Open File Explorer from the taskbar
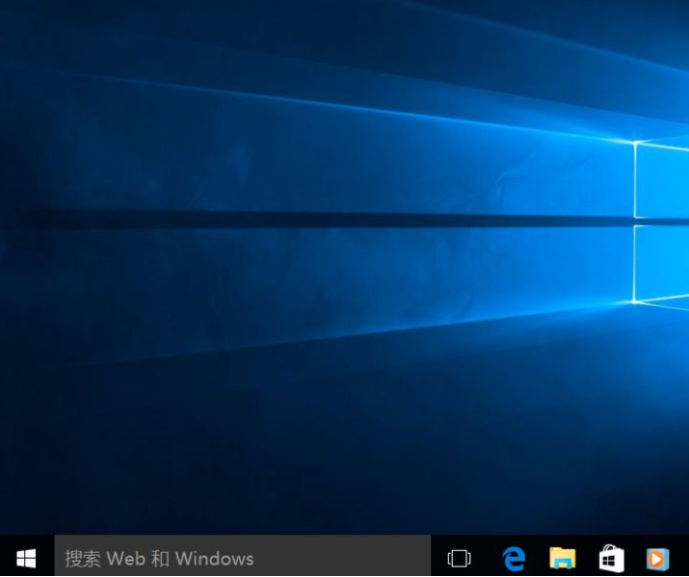Image resolution: width=689 pixels, height=577 pixels. click(x=562, y=558)
